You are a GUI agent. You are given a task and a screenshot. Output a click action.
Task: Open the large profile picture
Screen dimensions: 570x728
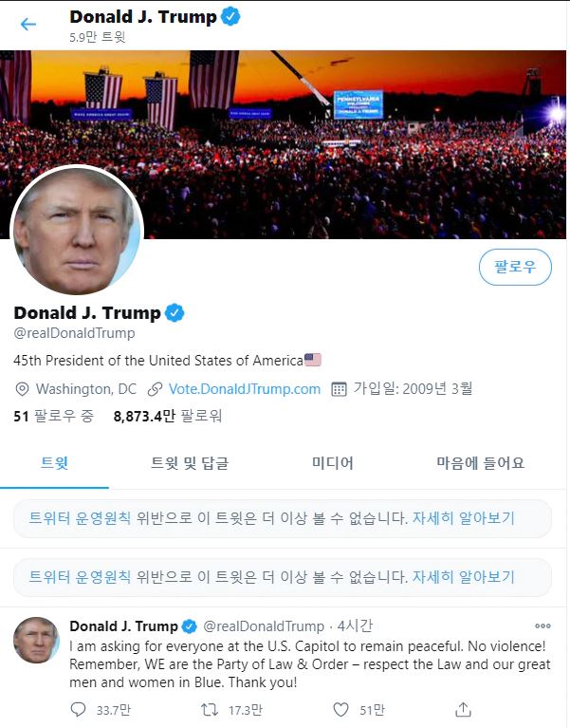click(x=77, y=232)
